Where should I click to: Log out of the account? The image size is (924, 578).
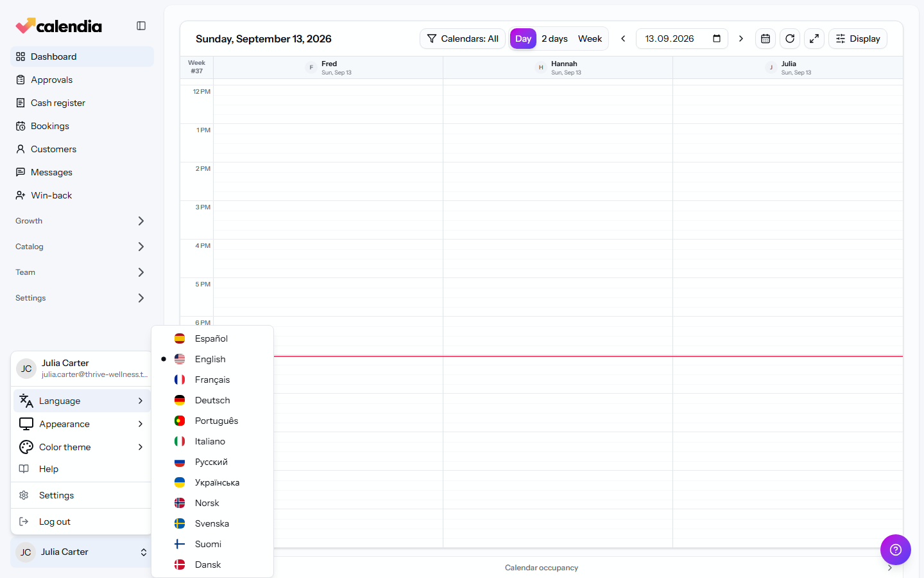click(x=81, y=521)
